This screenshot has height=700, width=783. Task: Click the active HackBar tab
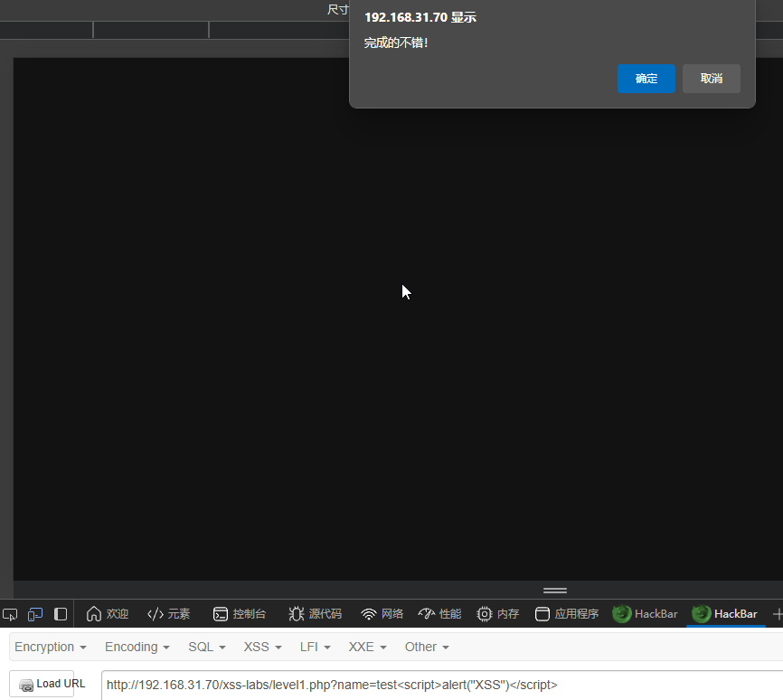[x=725, y=614]
